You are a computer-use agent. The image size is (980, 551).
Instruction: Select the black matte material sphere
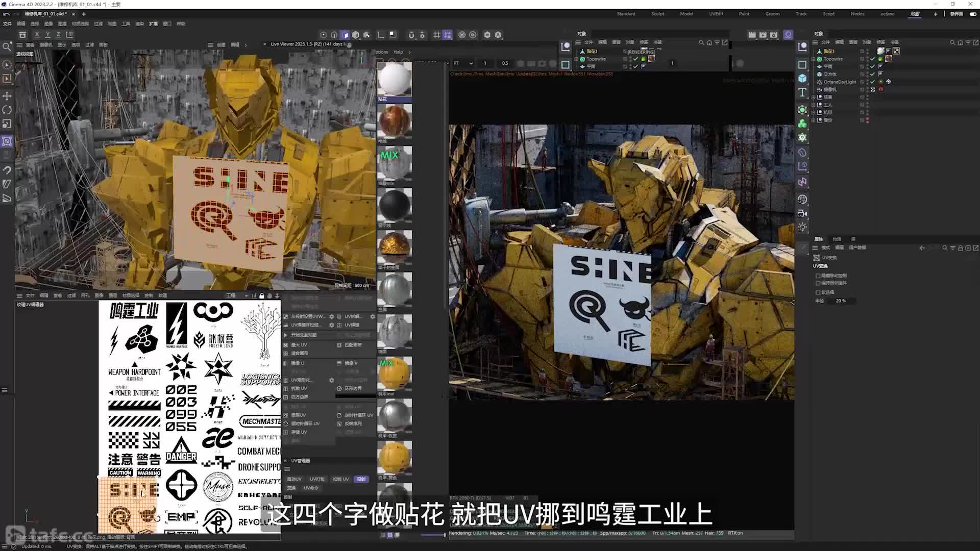point(394,205)
